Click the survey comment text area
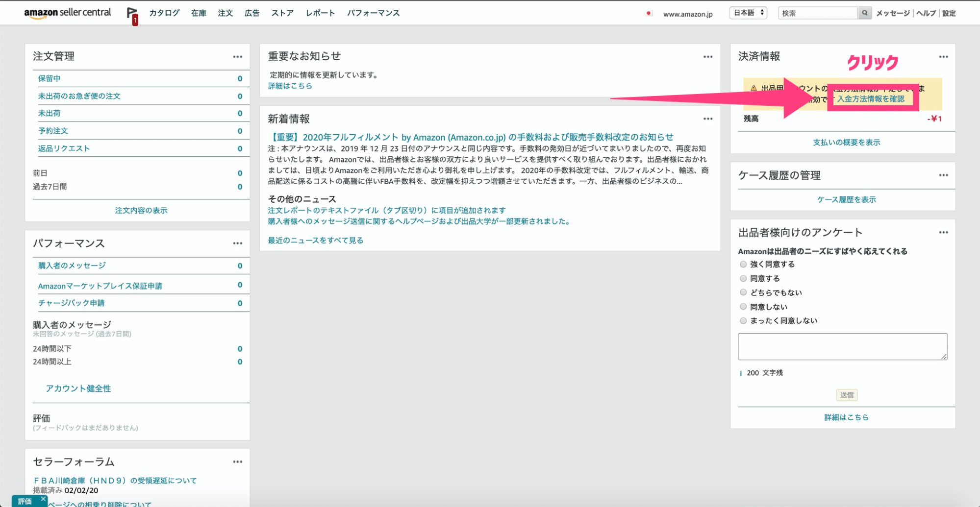 [x=843, y=347]
